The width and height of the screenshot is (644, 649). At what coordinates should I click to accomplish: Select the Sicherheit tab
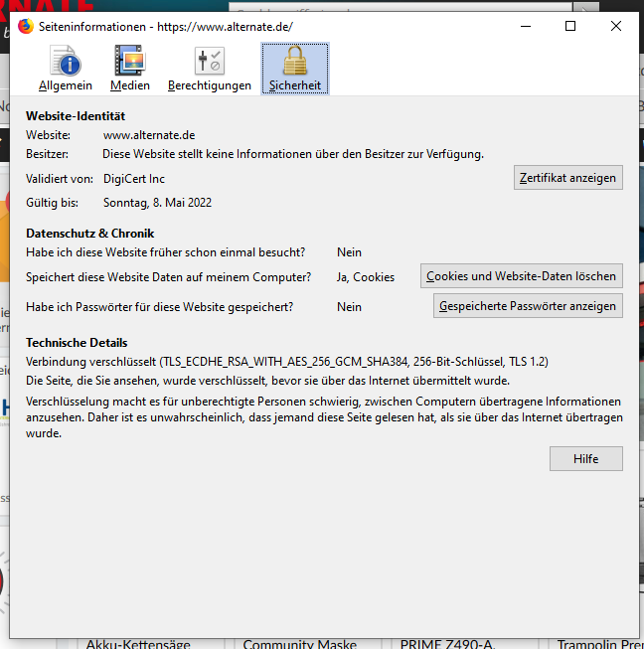[x=295, y=69]
